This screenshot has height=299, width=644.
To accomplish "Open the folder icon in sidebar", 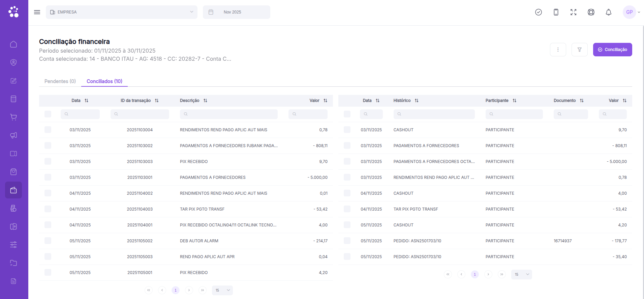I will click(13, 263).
